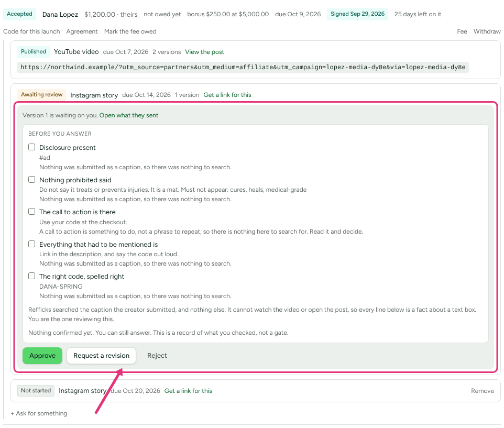
Task: Tick Everything that had to be mentioned is
Action: [31, 244]
